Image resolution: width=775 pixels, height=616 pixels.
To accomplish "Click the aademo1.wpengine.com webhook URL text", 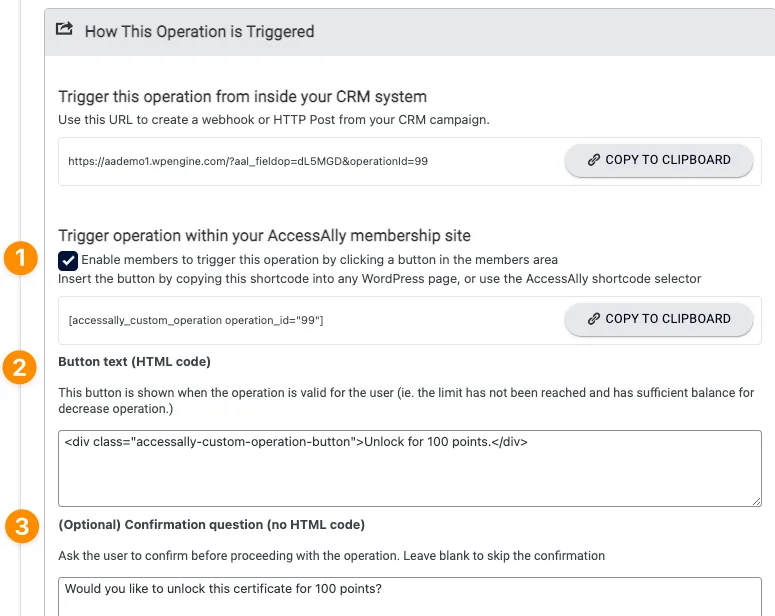I will click(248, 161).
